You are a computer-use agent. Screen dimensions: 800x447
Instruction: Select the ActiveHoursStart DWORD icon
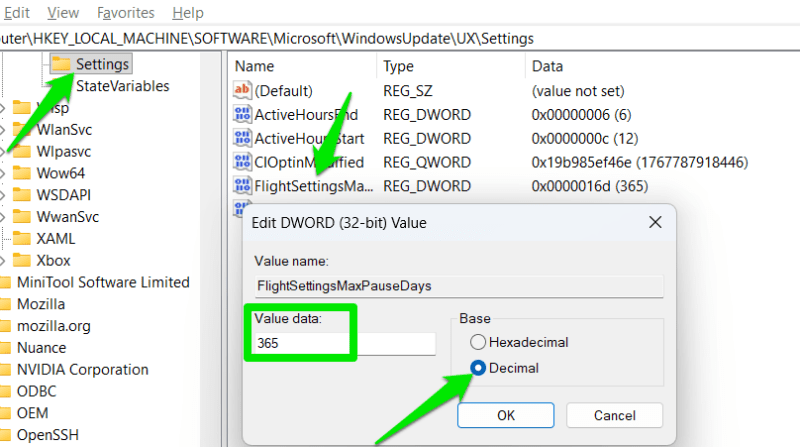pyautogui.click(x=242, y=138)
